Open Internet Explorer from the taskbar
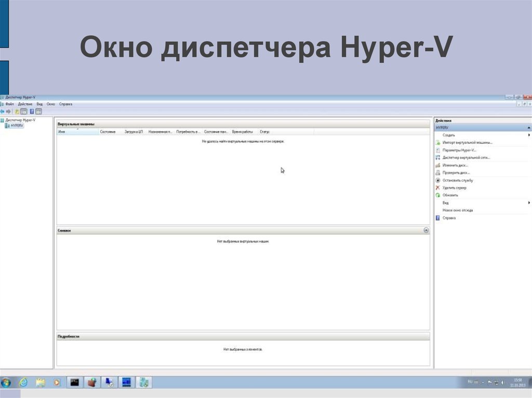The height and width of the screenshot is (398, 532). tap(23, 382)
